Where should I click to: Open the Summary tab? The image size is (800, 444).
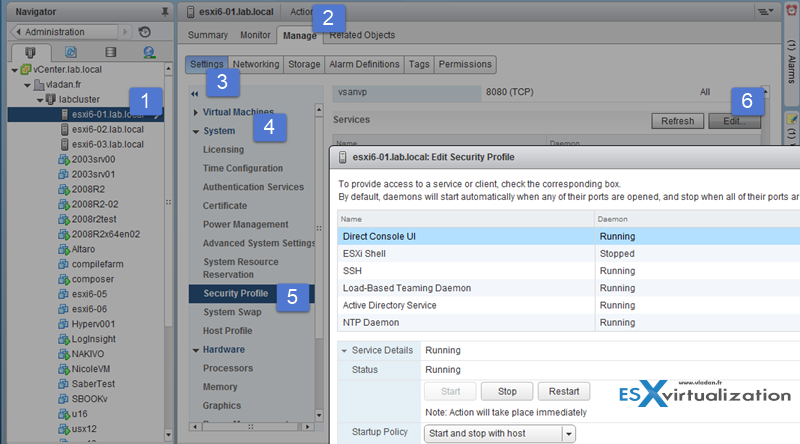[x=208, y=35]
